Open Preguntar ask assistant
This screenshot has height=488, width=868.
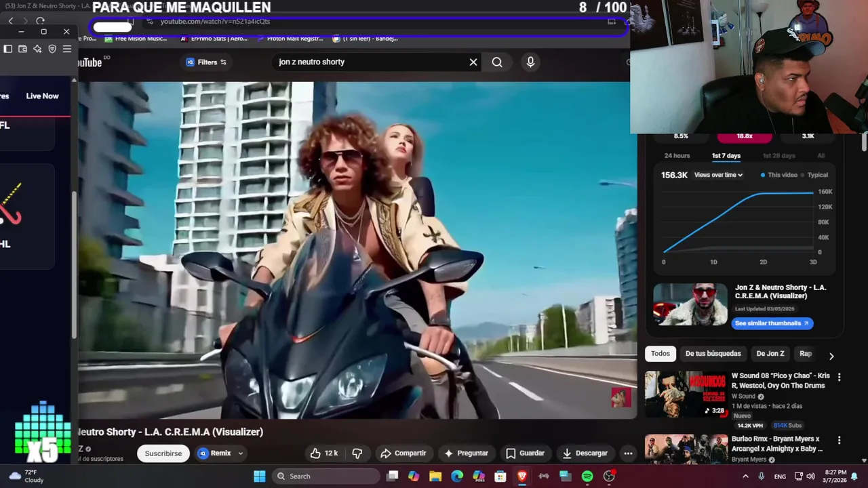coord(466,453)
